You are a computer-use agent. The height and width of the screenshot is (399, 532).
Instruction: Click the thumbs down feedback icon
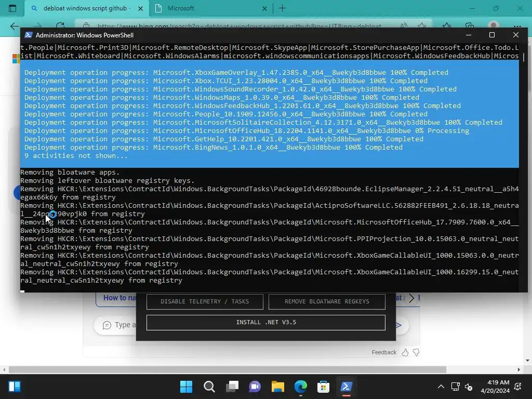(416, 353)
